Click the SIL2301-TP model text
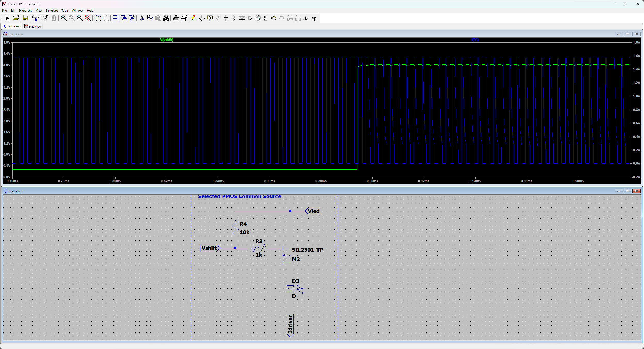 tap(307, 250)
